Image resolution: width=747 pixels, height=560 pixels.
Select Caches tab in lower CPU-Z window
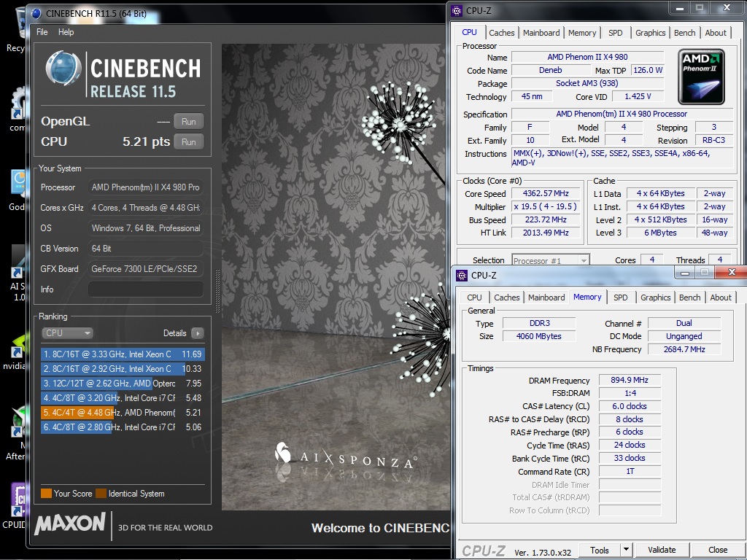click(506, 297)
